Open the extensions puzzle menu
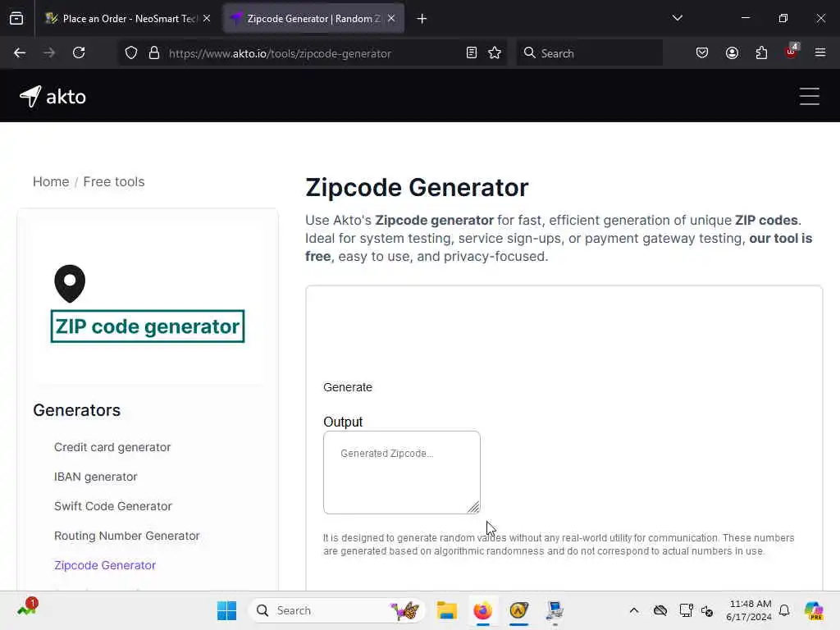Screen dimensions: 840x630 tap(761, 53)
